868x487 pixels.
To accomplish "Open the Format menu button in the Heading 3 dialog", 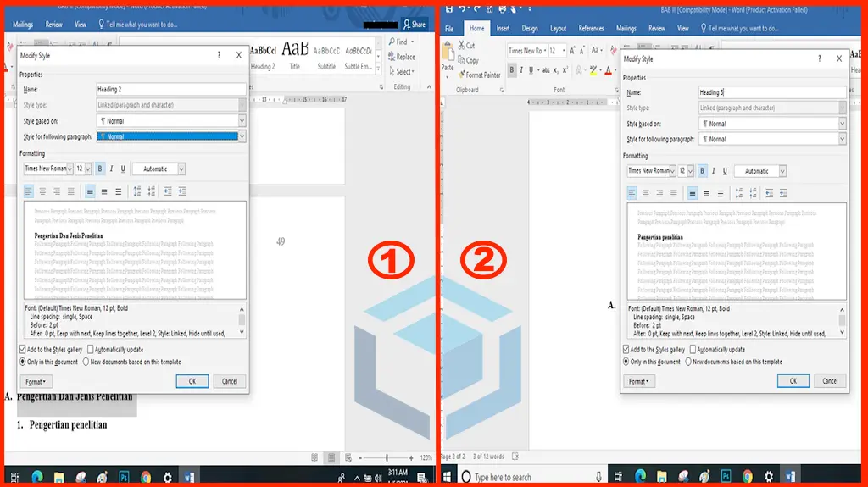I will (639, 381).
